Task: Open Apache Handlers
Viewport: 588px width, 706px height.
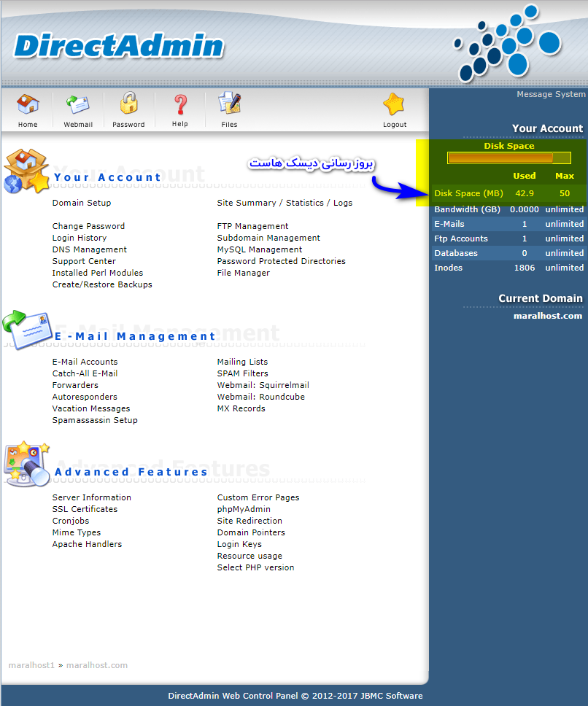Action: pyautogui.click(x=87, y=544)
